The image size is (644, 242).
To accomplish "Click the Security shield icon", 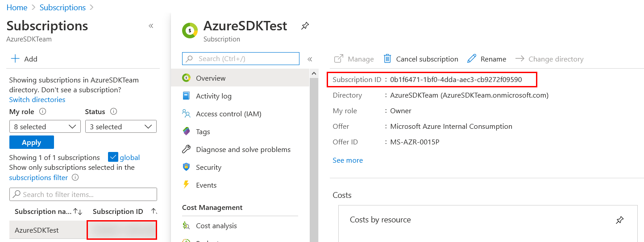I will coord(187,167).
